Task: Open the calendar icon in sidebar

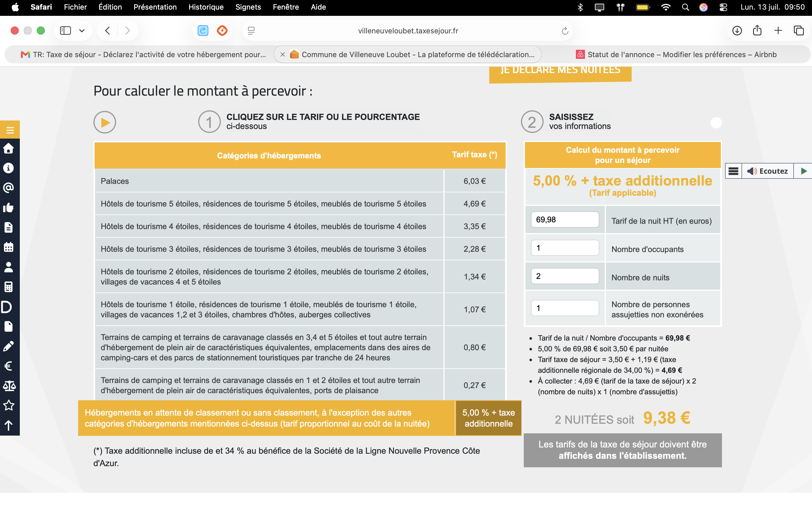Action: 8,247
